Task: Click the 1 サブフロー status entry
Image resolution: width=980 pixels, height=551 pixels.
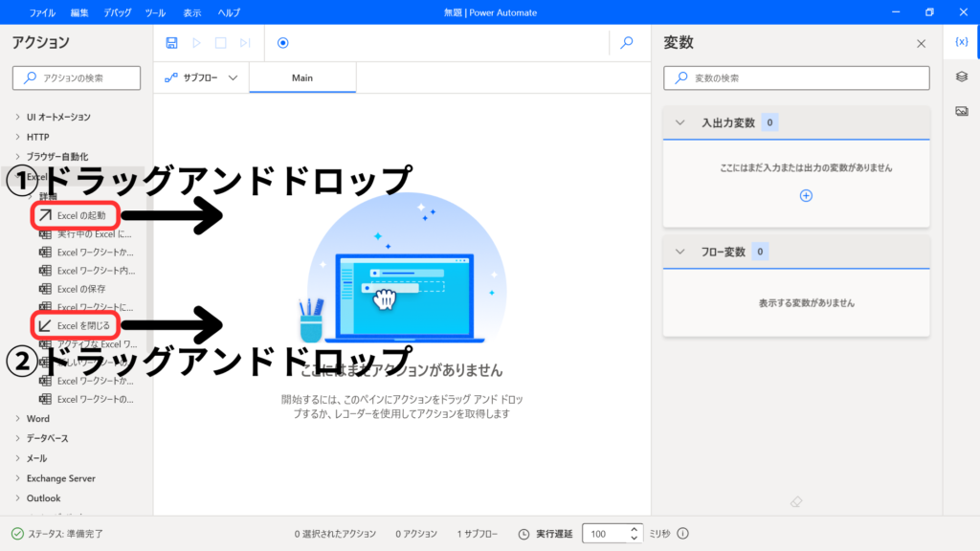Action: (x=477, y=534)
